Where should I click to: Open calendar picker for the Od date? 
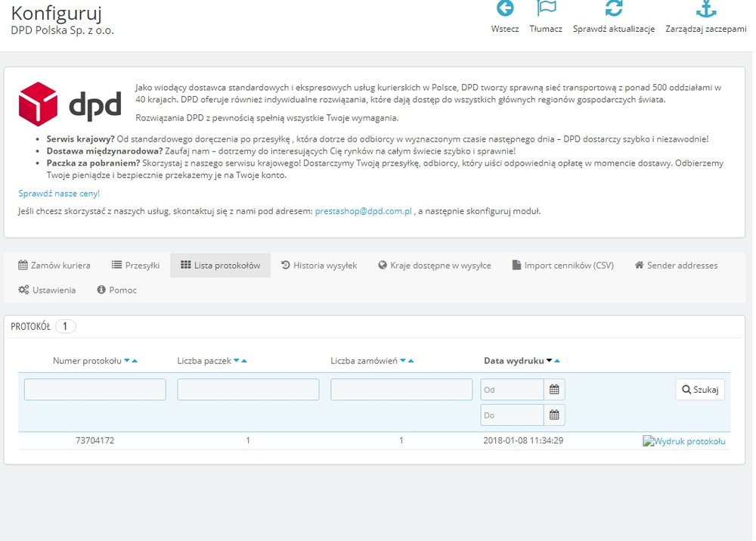point(554,390)
